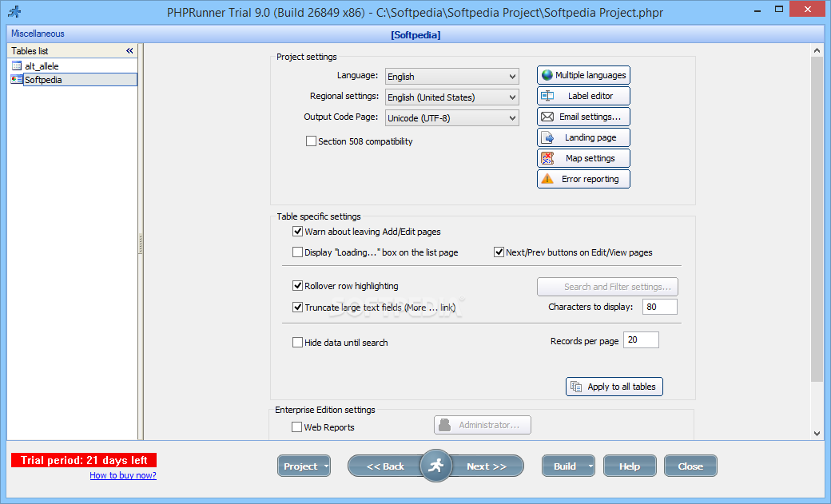The width and height of the screenshot is (831, 504).
Task: Open Map settings
Action: [x=583, y=158]
